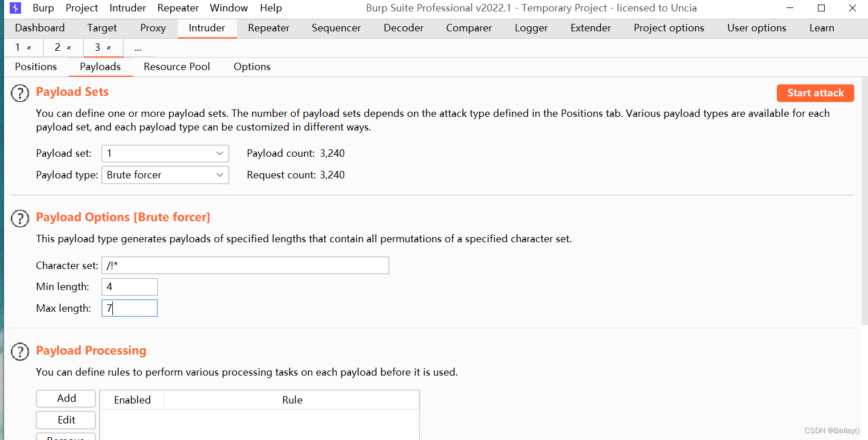Click the Enabled column header
Image resolution: width=868 pixels, height=440 pixels.
[132, 400]
